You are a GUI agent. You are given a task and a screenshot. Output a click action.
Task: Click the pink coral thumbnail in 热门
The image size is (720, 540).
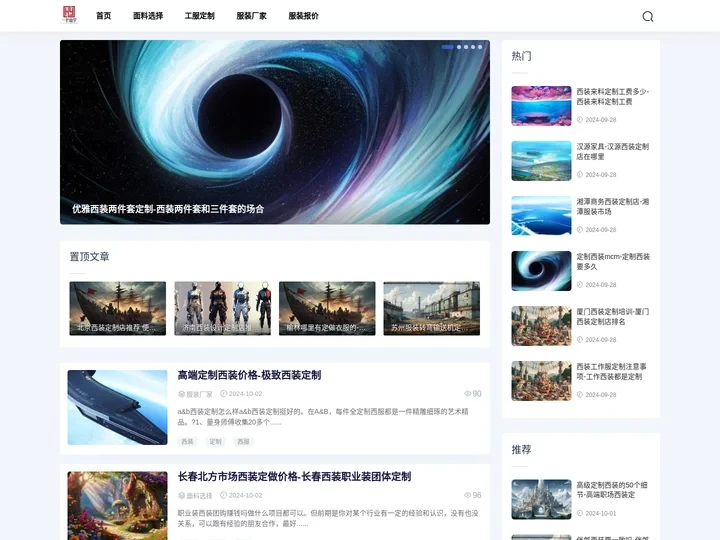click(x=541, y=106)
